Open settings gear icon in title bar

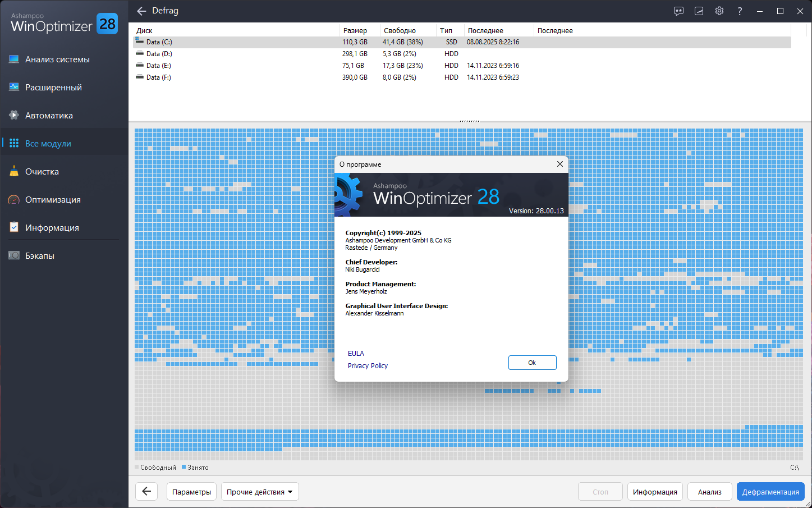[719, 11]
